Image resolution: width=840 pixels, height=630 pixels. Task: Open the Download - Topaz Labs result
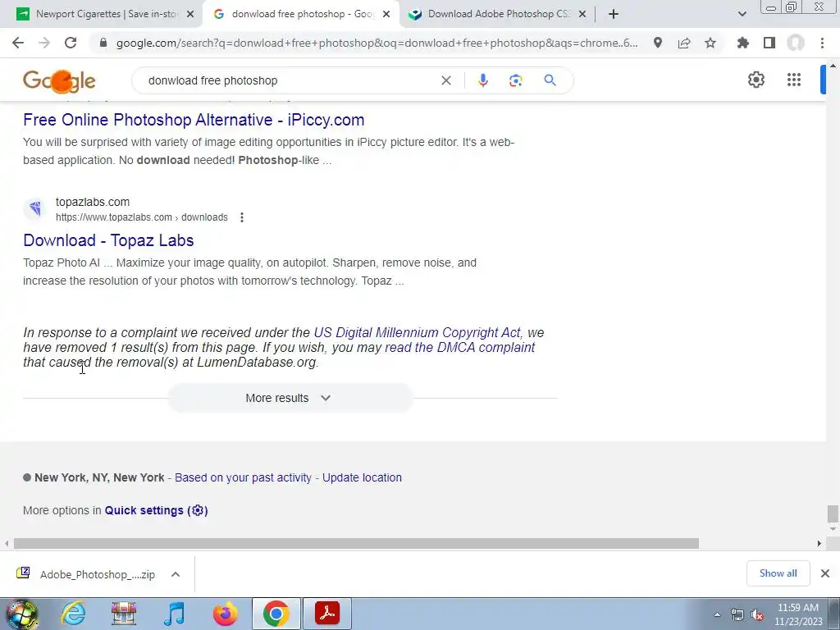pyautogui.click(x=108, y=240)
